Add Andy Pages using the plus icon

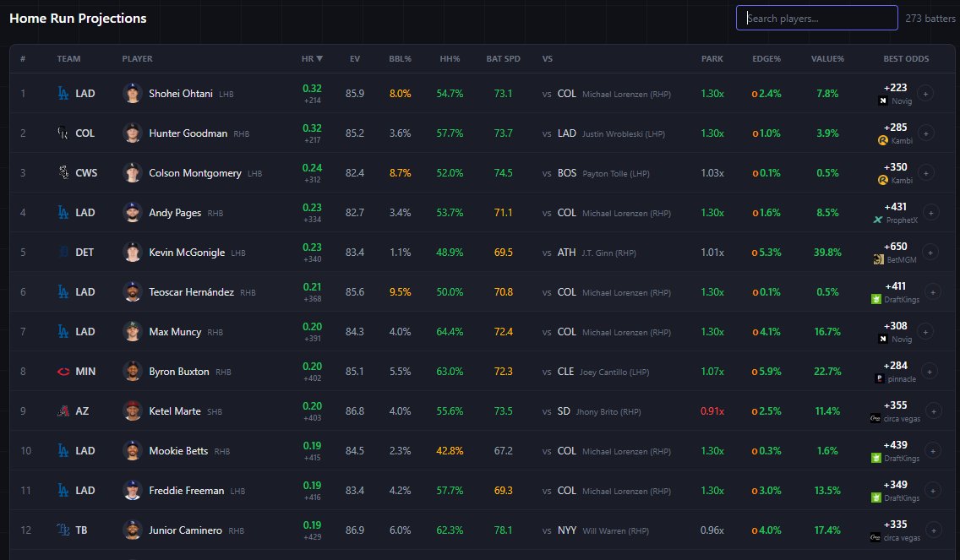click(930, 213)
